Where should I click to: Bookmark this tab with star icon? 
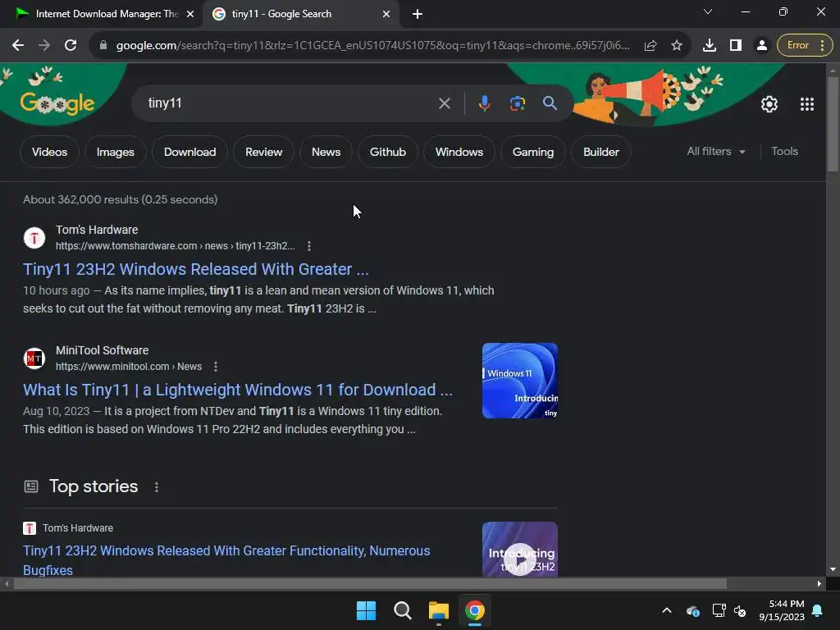[x=677, y=45]
